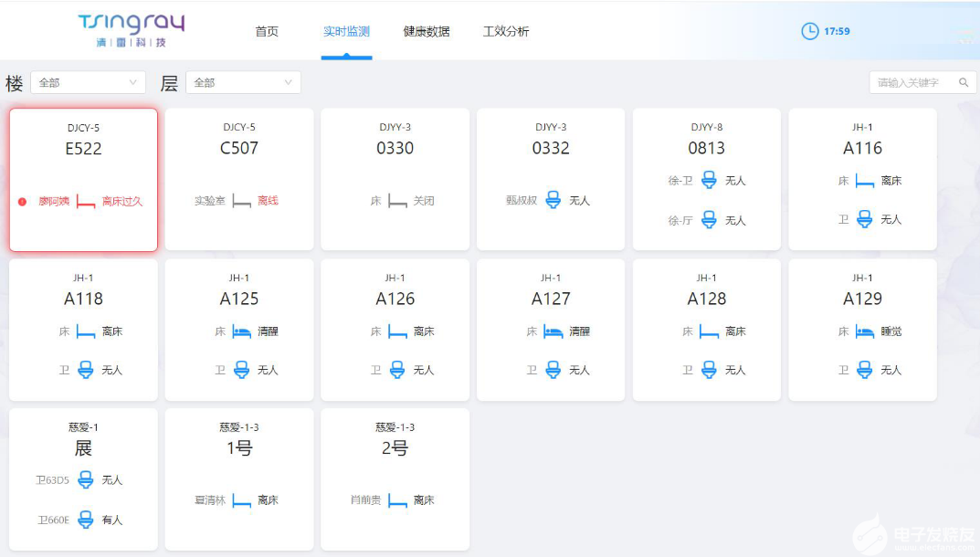
Task: Go to the 工效分析 tab
Action: 506,31
